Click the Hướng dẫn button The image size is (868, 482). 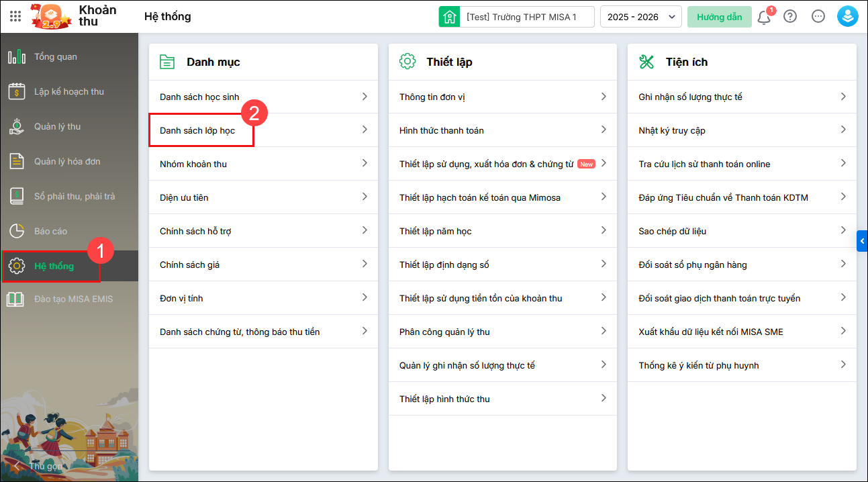719,17
